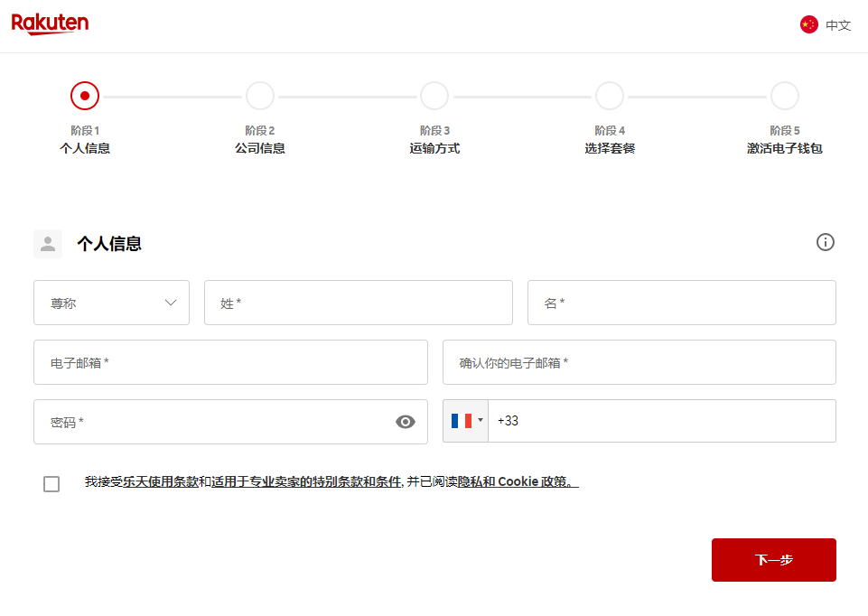Click the 阶段5 step circle
This screenshot has width=868, height=616.
tap(784, 95)
